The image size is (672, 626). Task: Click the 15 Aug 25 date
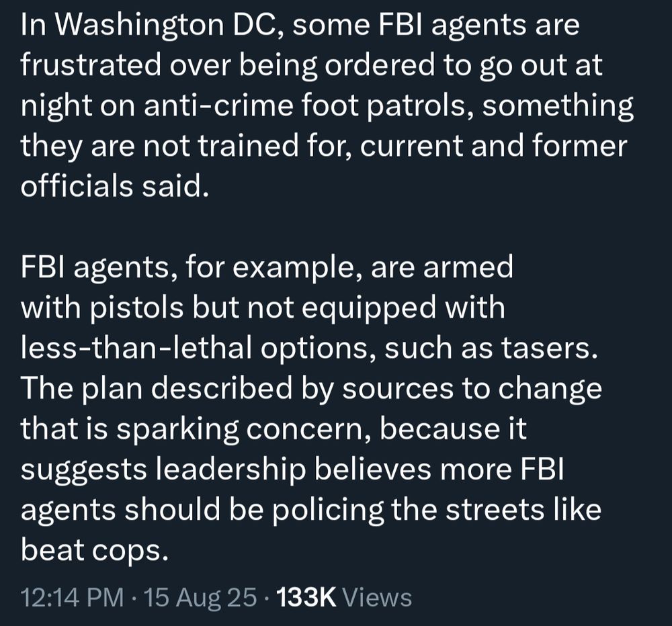(x=200, y=597)
